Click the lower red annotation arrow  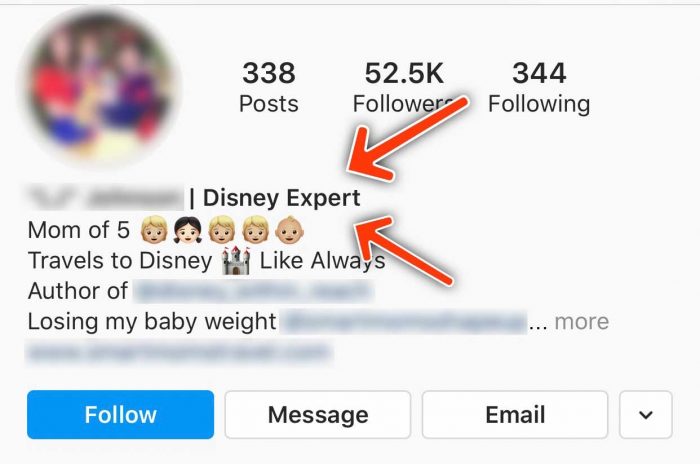(402, 250)
